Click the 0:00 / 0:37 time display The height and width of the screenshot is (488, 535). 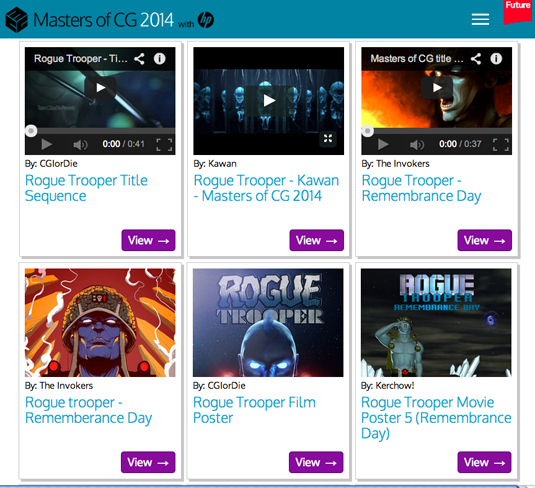click(x=460, y=144)
